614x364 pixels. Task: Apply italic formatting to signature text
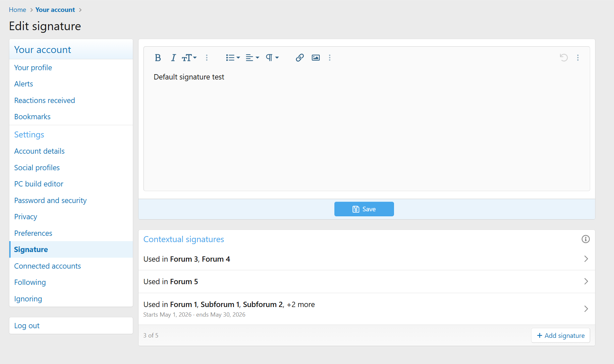coord(173,58)
